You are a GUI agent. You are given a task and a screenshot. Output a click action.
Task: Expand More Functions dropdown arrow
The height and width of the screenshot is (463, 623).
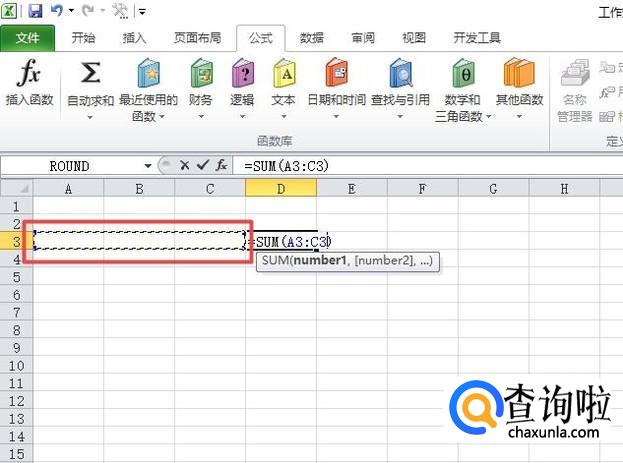[x=519, y=116]
